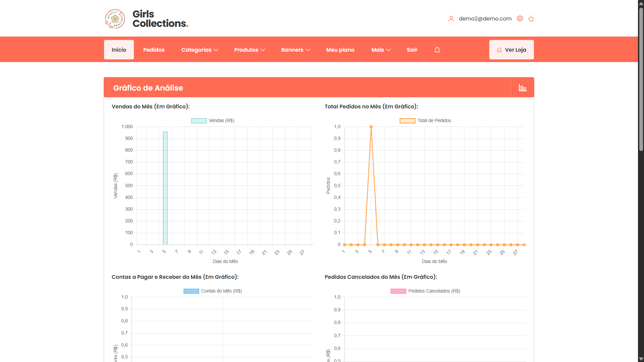Click the user profile icon beside the email
644x362 pixels.
451,18
